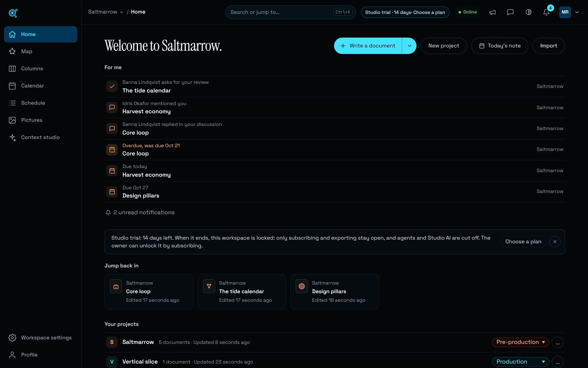588x368 pixels.
Task: Click the Studio trial Choose a plan pill
Action: tap(405, 12)
